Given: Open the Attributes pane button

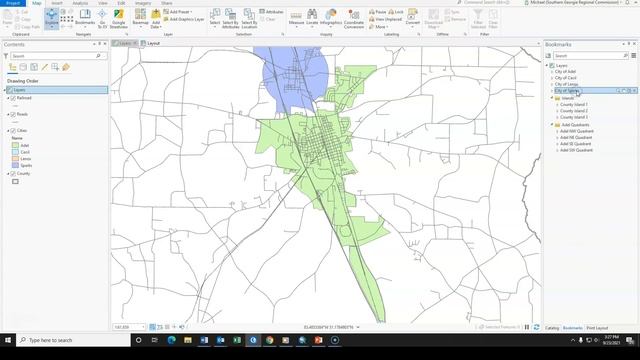Looking at the screenshot, I should [271, 12].
